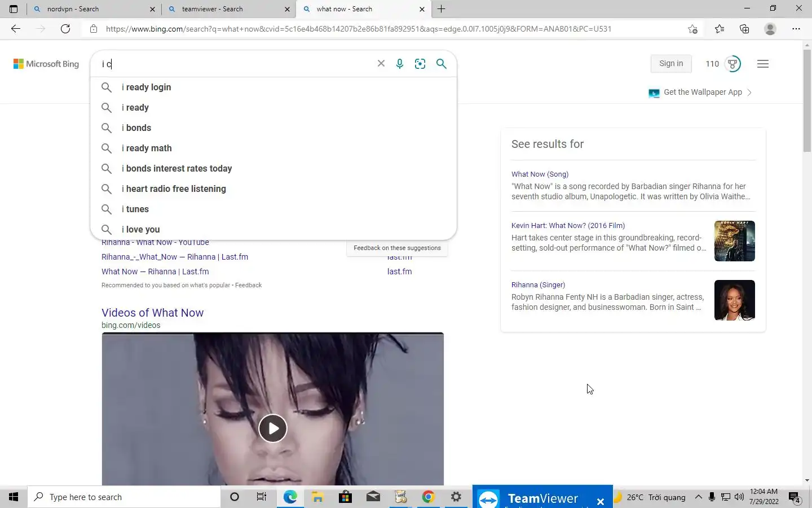Clear the Bing search box text
The height and width of the screenshot is (508, 812).
[381, 64]
